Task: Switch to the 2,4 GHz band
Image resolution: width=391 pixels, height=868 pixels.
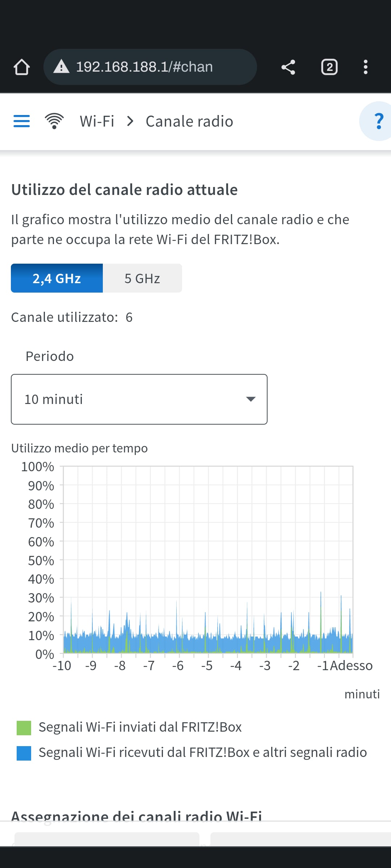Action: 57,278
